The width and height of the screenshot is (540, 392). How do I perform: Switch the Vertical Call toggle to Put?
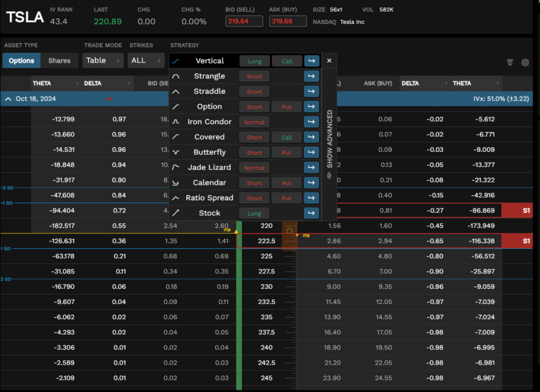[287, 61]
